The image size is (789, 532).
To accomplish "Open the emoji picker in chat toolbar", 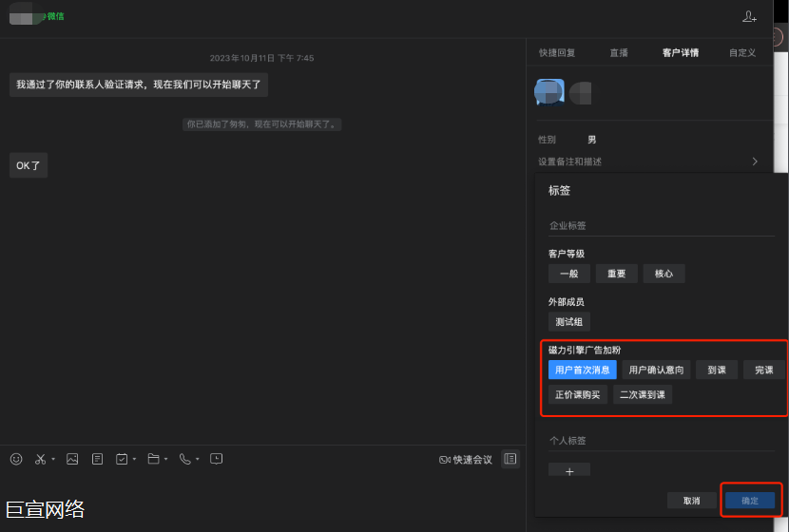I will click(x=16, y=459).
